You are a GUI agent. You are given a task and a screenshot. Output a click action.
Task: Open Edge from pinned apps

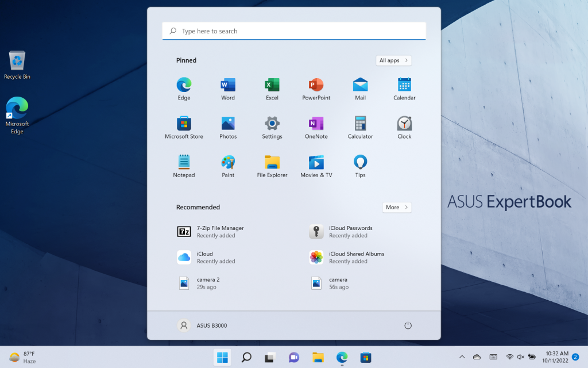[x=184, y=89]
